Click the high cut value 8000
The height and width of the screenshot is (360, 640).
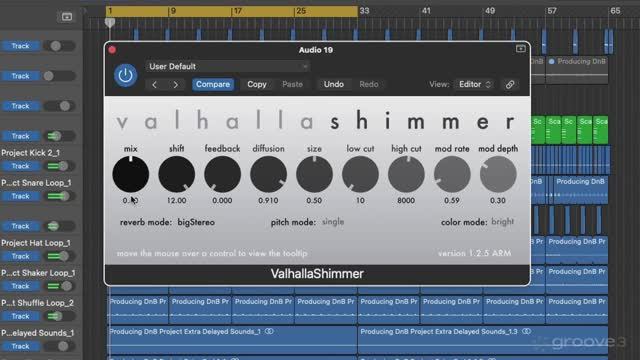pyautogui.click(x=406, y=200)
